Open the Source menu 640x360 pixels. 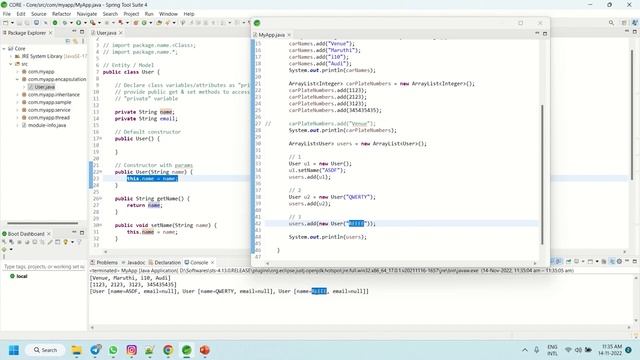click(39, 14)
